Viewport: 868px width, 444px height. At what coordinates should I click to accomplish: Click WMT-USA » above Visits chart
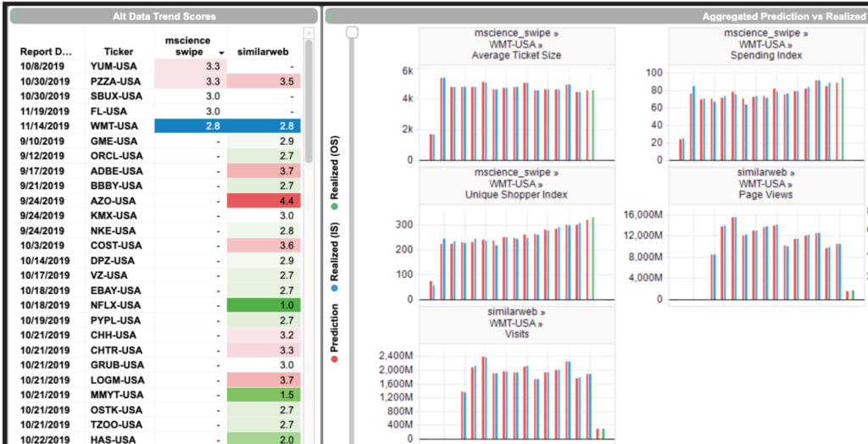(516, 323)
